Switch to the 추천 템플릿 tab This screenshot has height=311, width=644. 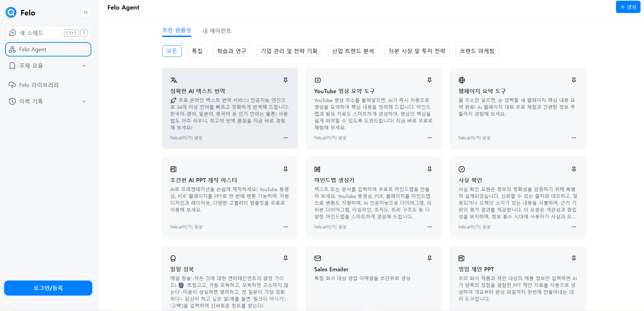click(176, 30)
